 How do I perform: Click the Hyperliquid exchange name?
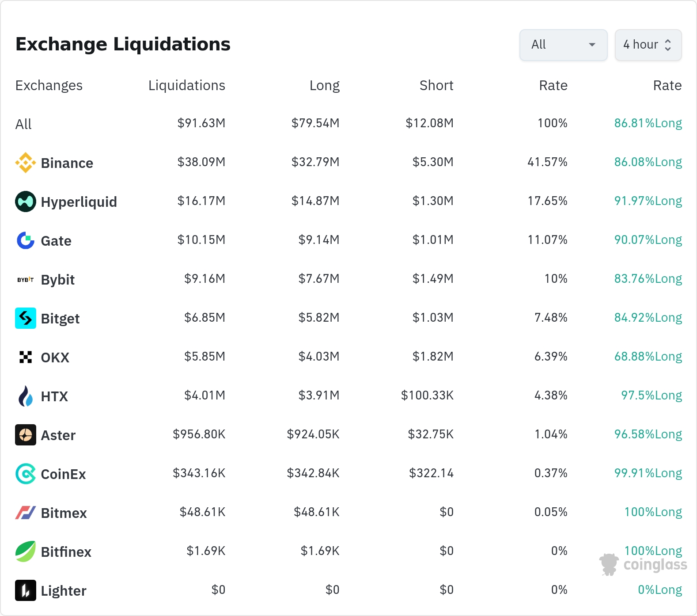click(79, 202)
